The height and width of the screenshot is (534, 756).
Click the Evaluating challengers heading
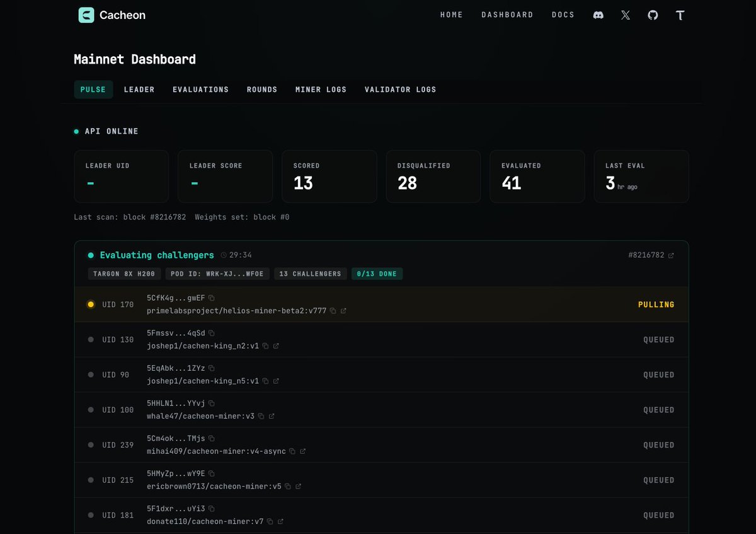point(157,255)
